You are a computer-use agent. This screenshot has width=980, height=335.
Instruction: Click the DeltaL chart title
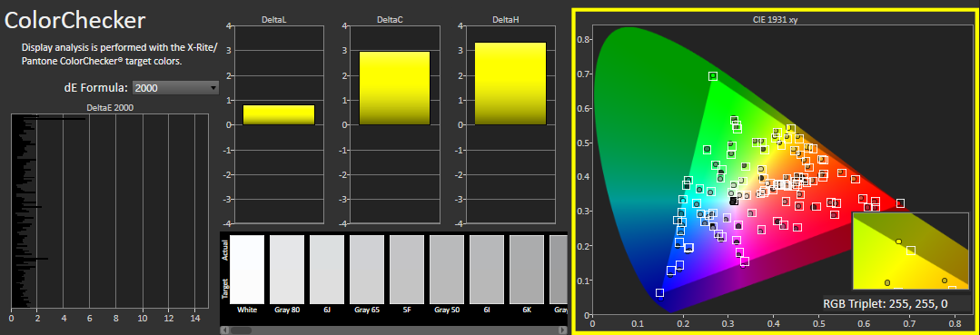click(x=273, y=20)
